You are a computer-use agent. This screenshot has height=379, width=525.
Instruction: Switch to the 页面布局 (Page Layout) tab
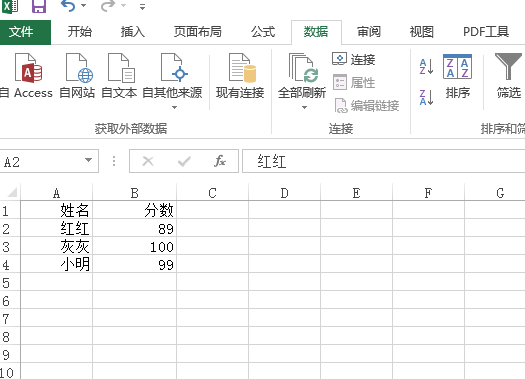198,32
